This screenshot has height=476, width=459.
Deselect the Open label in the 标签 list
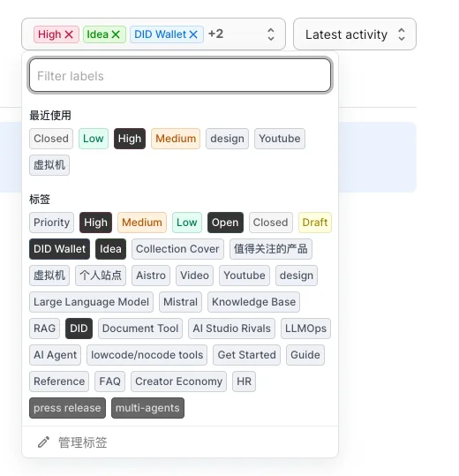pyautogui.click(x=225, y=223)
